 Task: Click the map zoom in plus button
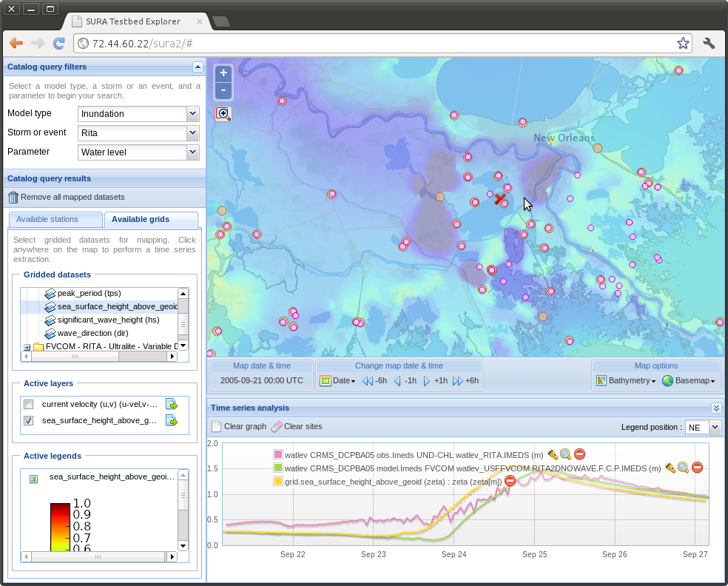[223, 73]
